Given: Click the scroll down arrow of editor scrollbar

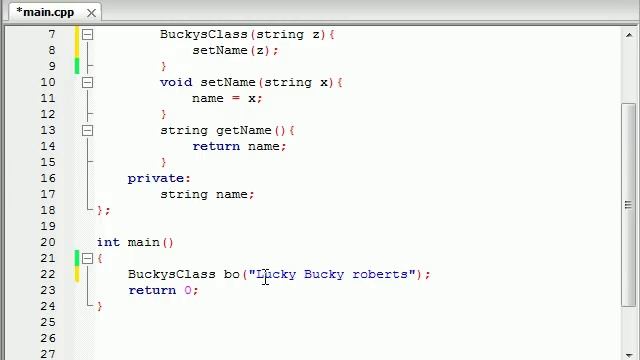Looking at the screenshot, I should [629, 356].
